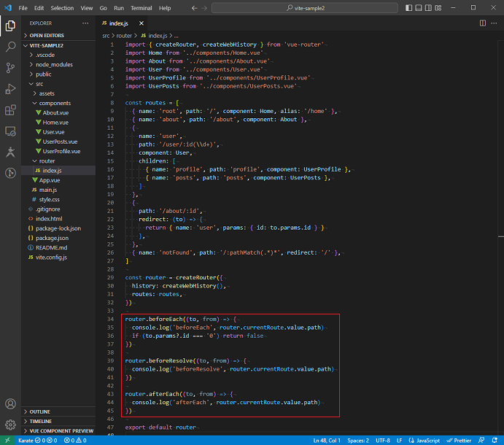
Task: Toggle the bottom Panel
Action: [419, 8]
